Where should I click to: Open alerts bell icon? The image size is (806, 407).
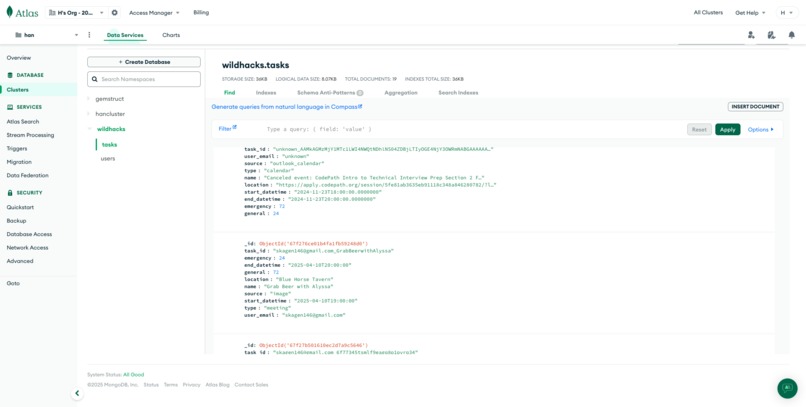792,35
